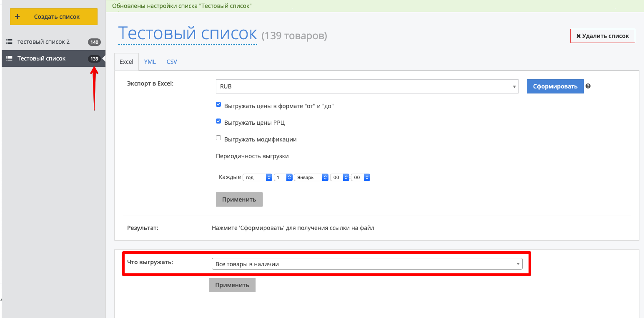Enable the 'Выгружать модификации' checkbox
The height and width of the screenshot is (318, 644).
pyautogui.click(x=218, y=138)
